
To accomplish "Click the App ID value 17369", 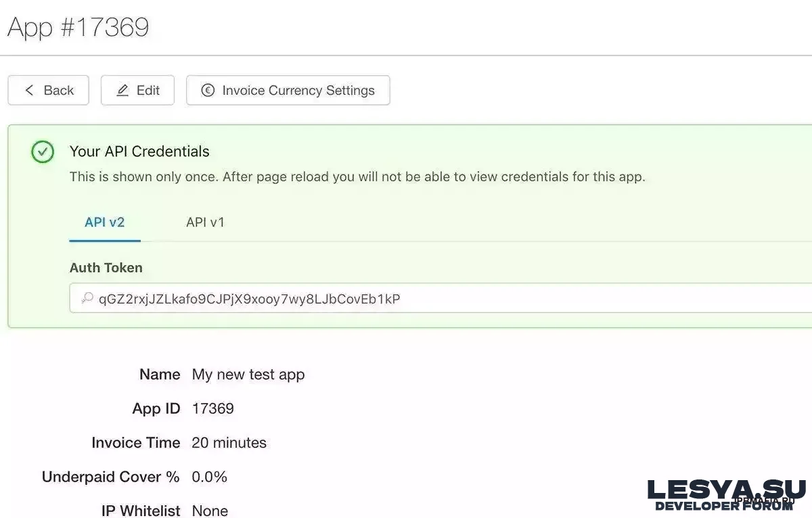I will (x=212, y=408).
